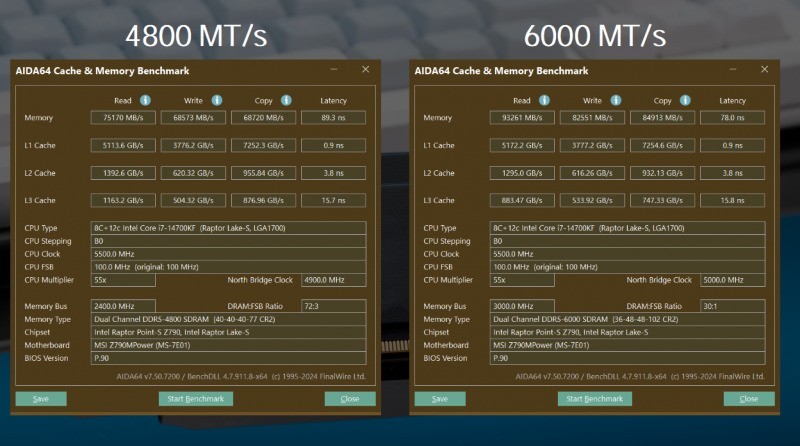Minimize the right AIDA64 benchmark window
This screenshot has height=446, width=800.
coord(733,69)
